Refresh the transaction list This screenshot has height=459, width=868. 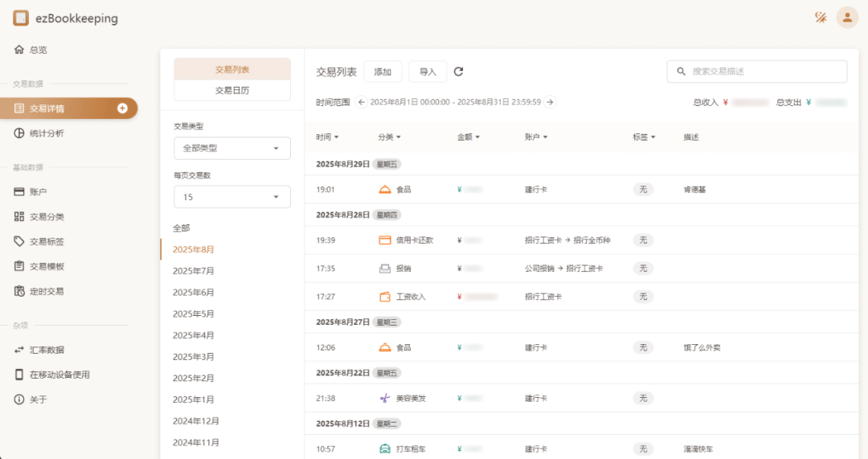pyautogui.click(x=458, y=72)
